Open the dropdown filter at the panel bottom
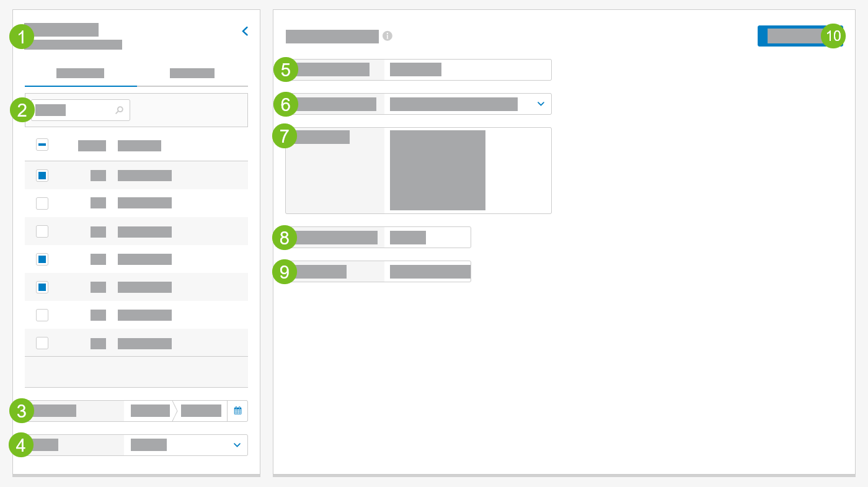This screenshot has height=487, width=868. coord(236,445)
